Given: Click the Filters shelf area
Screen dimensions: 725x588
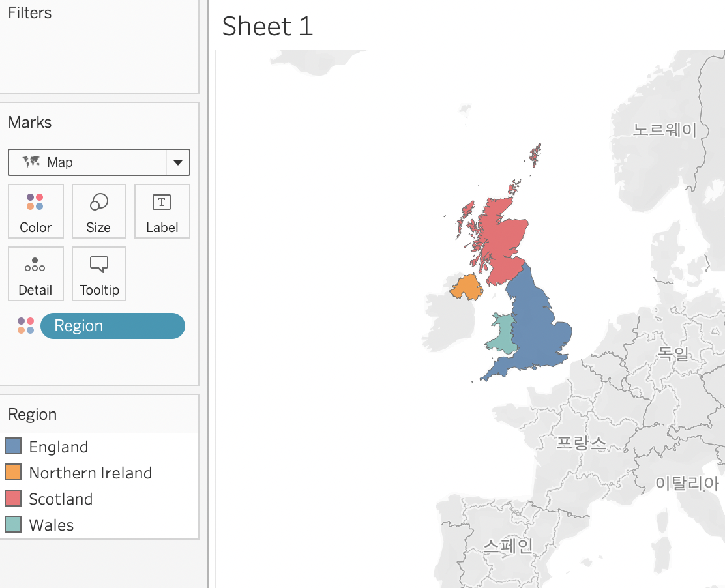Looking at the screenshot, I should tap(98, 52).
